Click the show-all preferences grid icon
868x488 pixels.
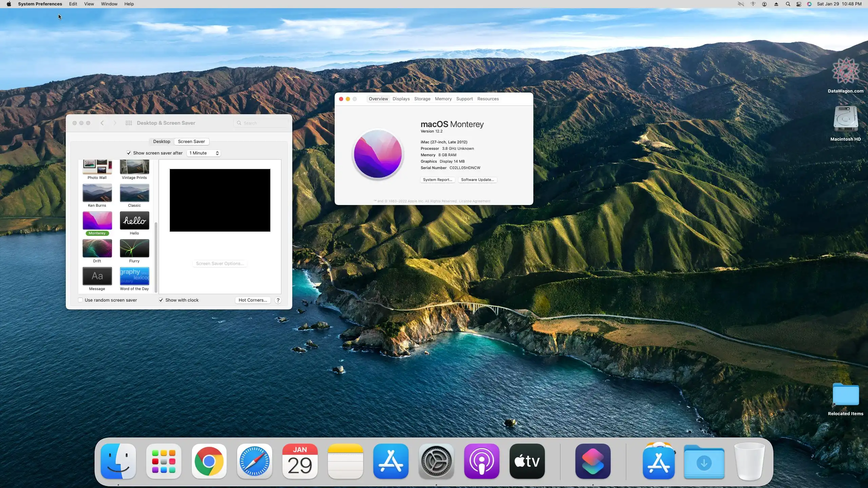[x=129, y=123]
